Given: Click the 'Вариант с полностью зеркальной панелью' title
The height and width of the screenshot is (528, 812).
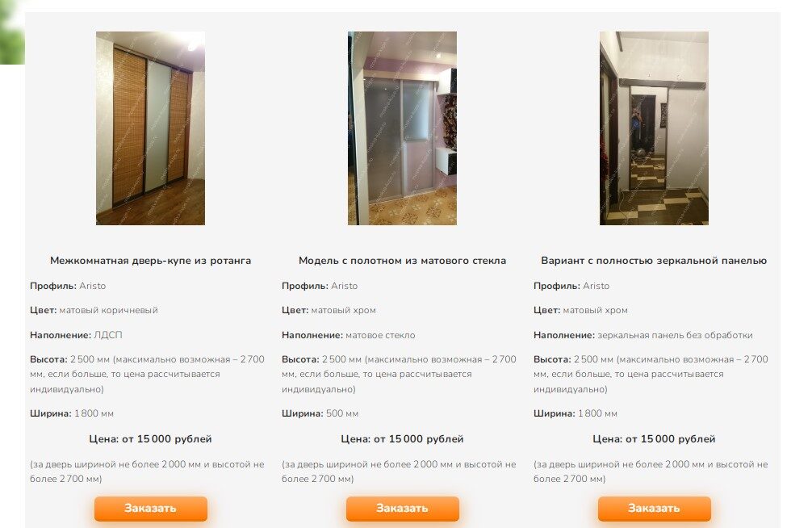Looking at the screenshot, I should [x=654, y=261].
